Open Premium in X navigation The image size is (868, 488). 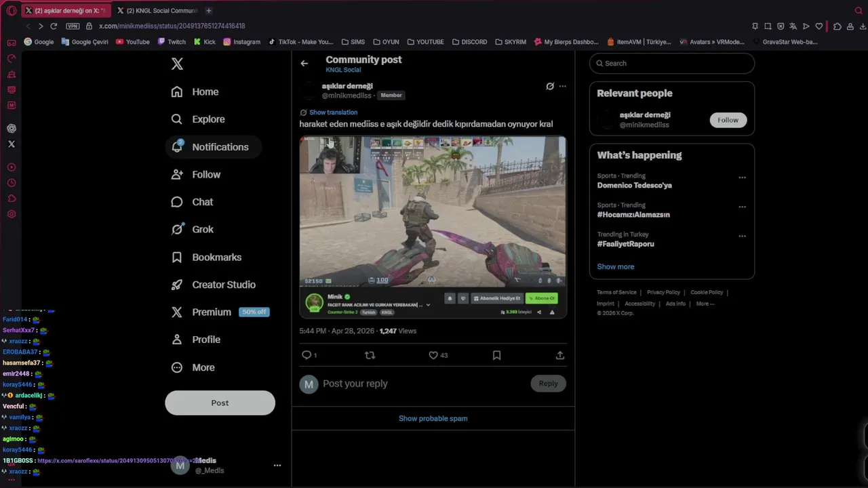click(220, 312)
